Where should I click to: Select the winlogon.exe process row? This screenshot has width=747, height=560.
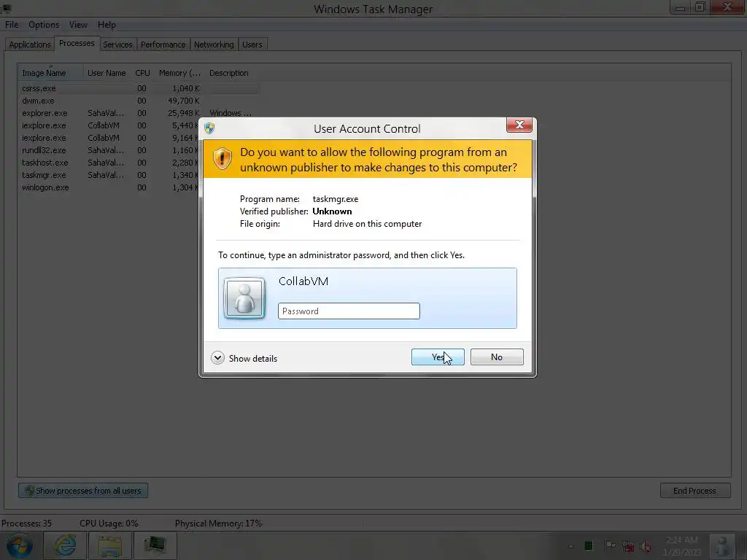pyautogui.click(x=109, y=187)
